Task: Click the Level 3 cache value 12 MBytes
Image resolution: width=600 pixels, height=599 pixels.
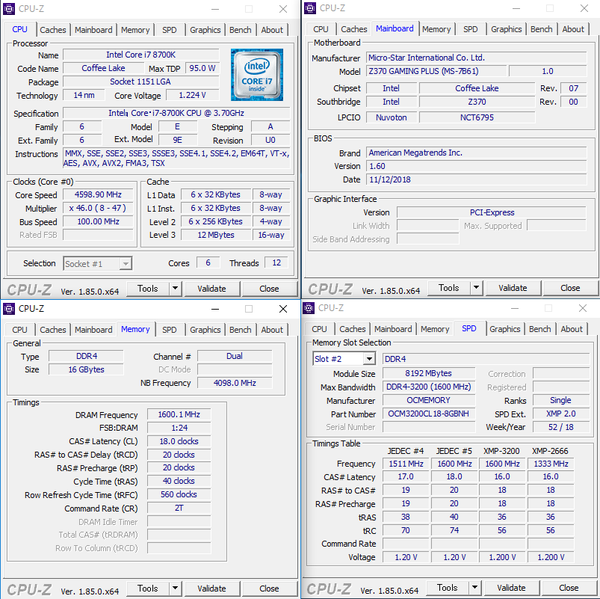Action: point(216,235)
